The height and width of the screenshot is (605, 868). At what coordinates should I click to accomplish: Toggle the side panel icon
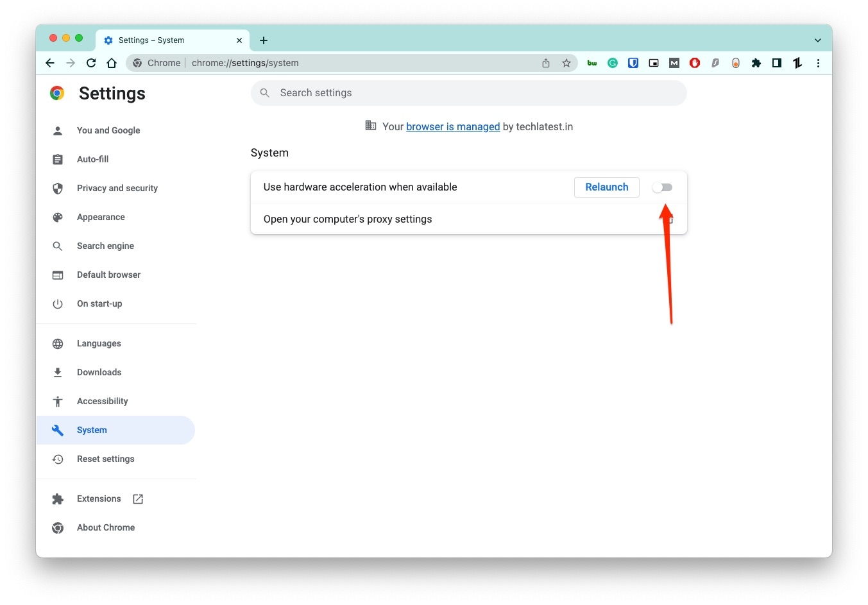[x=777, y=63]
